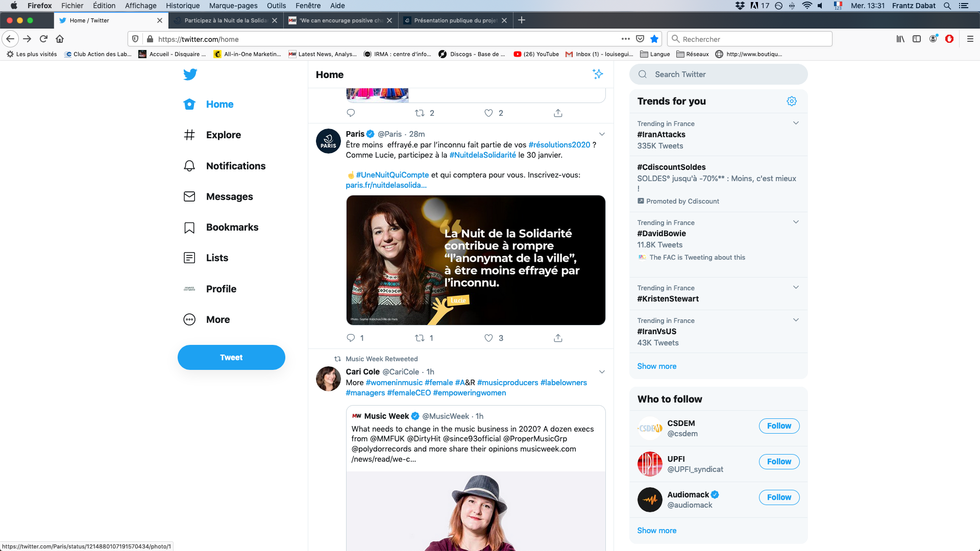Screen dimensions: 980x551
Task: Click the Firefox Rechercher search box
Action: (x=749, y=39)
